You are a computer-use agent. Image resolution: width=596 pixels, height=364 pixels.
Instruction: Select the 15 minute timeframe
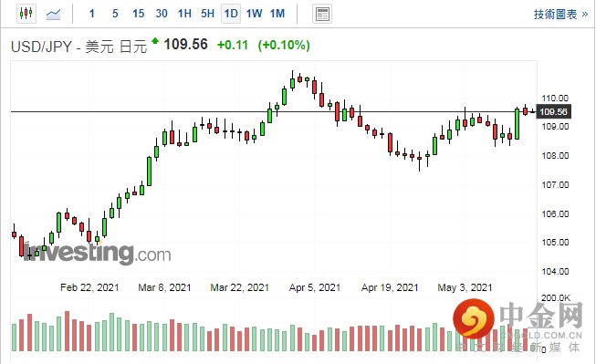[139, 14]
